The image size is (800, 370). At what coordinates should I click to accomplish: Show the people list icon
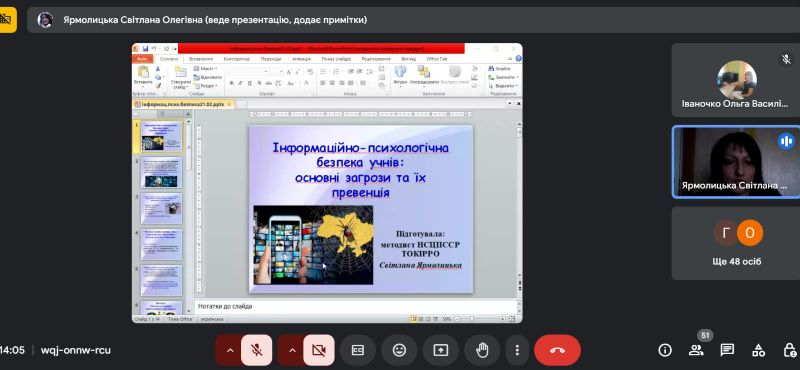click(696, 350)
